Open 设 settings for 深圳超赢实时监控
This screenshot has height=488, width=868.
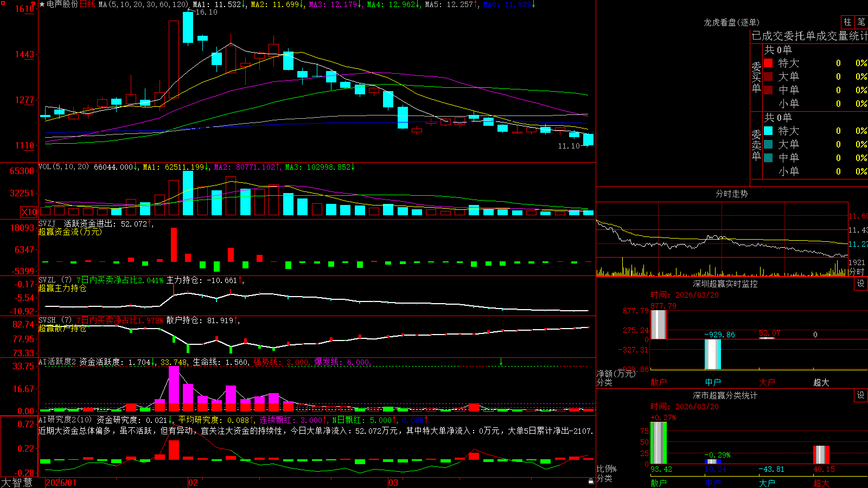(x=861, y=284)
